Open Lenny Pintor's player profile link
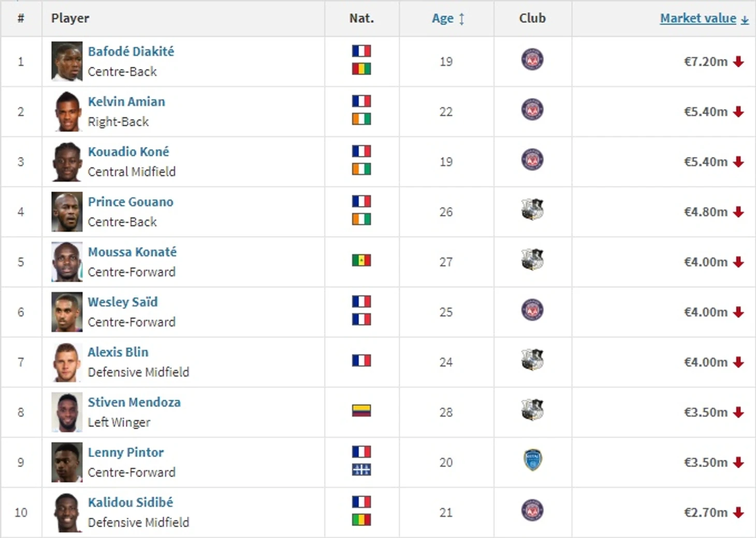The image size is (756, 538). point(126,453)
